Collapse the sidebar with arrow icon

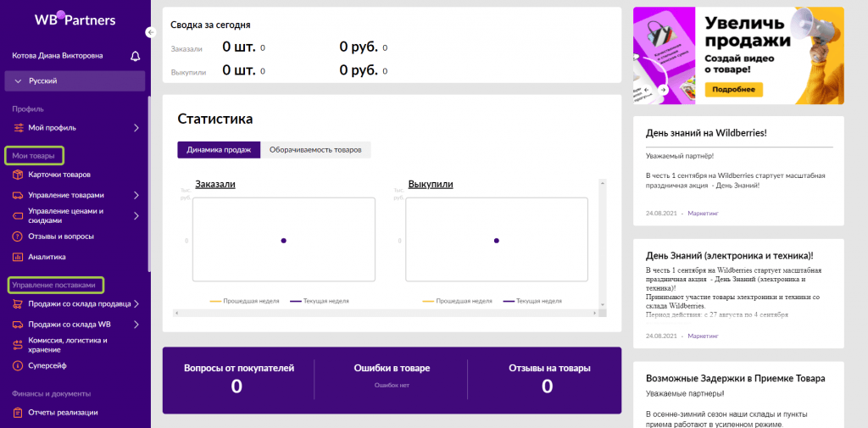pyautogui.click(x=151, y=32)
